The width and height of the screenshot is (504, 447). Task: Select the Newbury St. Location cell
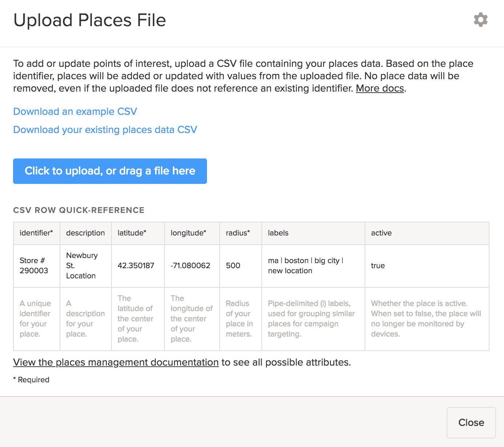click(82, 266)
